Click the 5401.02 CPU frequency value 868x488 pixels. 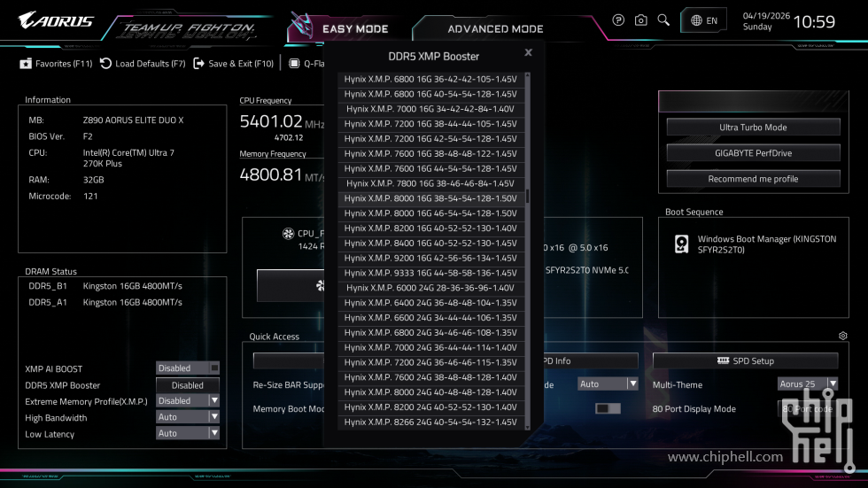(x=271, y=121)
